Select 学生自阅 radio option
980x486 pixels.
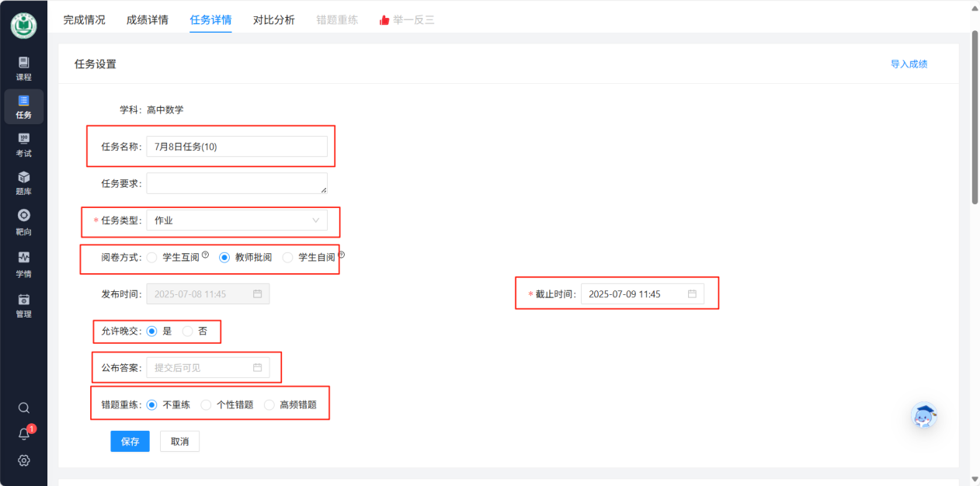(288, 257)
